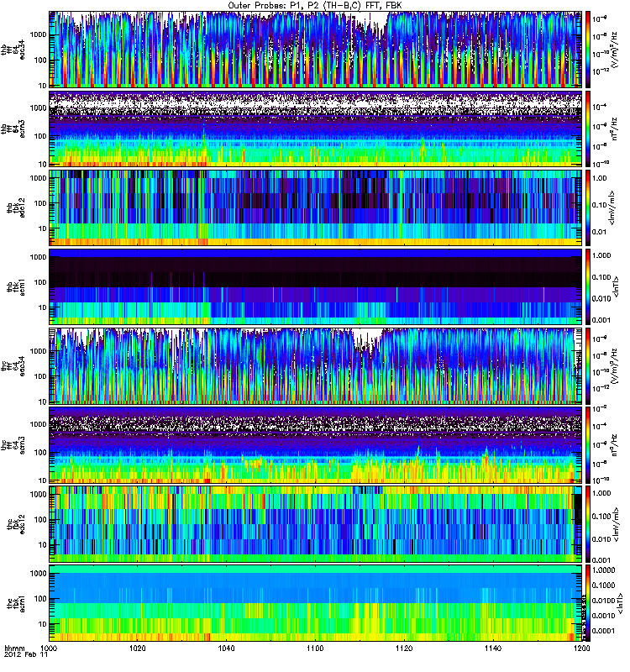Click the 'thc fbk edc12' y-axis label
Image resolution: width=630 pixels, height=672 pixels.
[16, 524]
